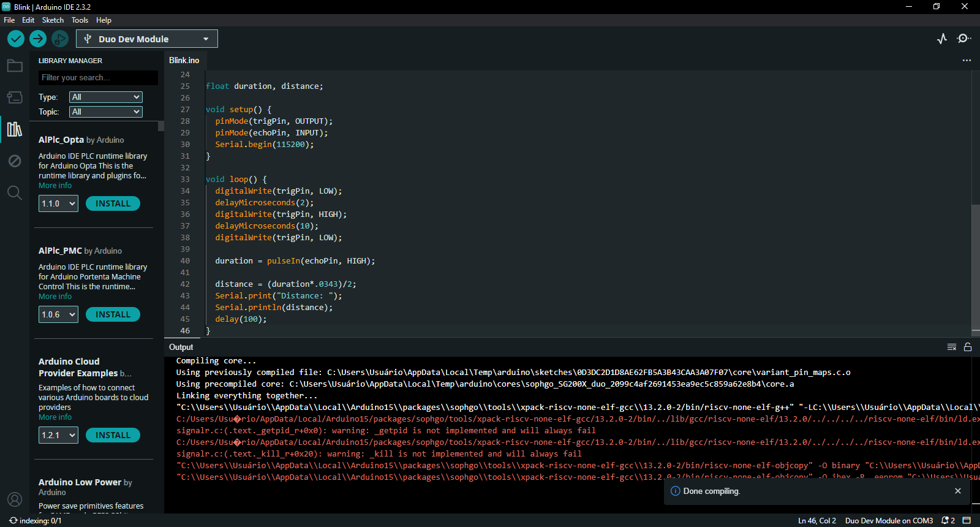Click Duo Dev Module on COM3 status
Viewport: 980px width, 527px height.
pyautogui.click(x=889, y=521)
